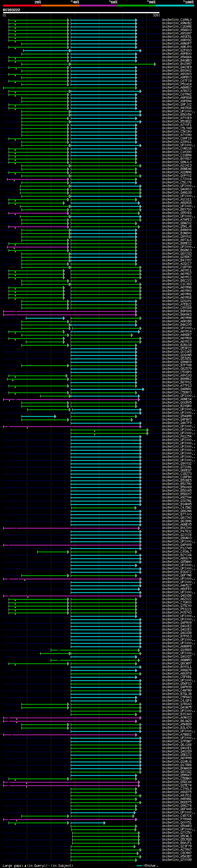The image size is (197, 868).
Task: Open hit UniRef100_A5AD03
Action: [x=177, y=30]
